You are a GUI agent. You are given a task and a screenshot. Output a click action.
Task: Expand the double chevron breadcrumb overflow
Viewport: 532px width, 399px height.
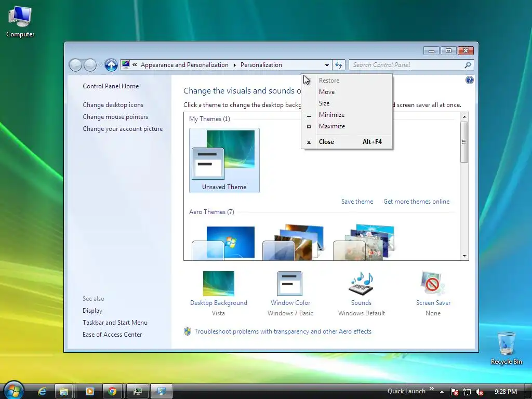pos(135,64)
